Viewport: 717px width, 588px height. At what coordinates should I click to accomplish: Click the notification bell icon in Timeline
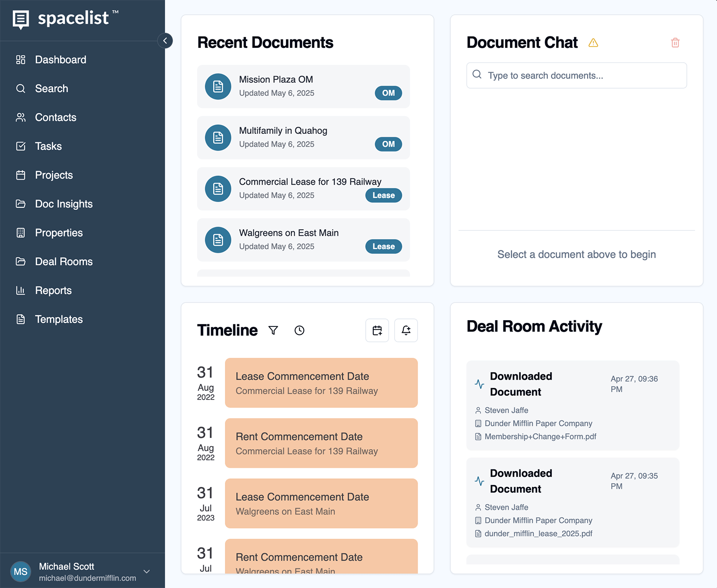406,330
